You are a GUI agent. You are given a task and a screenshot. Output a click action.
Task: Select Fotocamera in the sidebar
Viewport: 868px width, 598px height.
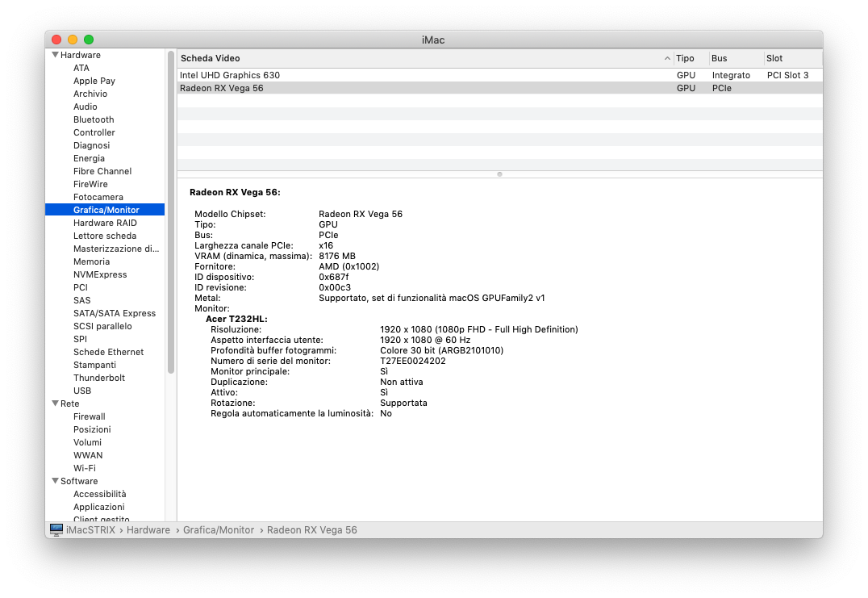[98, 197]
